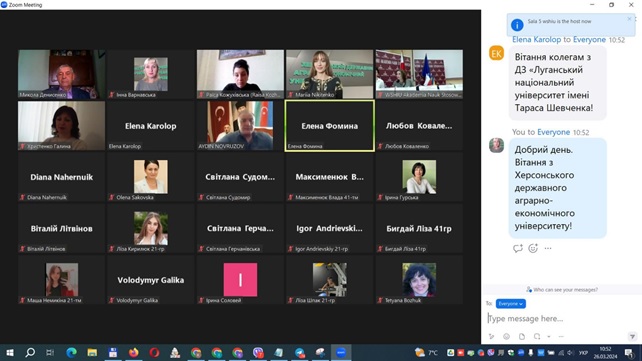This screenshot has height=361, width=642.
Task: Open more chat toolbar options ellipsis
Action: [x=561, y=336]
